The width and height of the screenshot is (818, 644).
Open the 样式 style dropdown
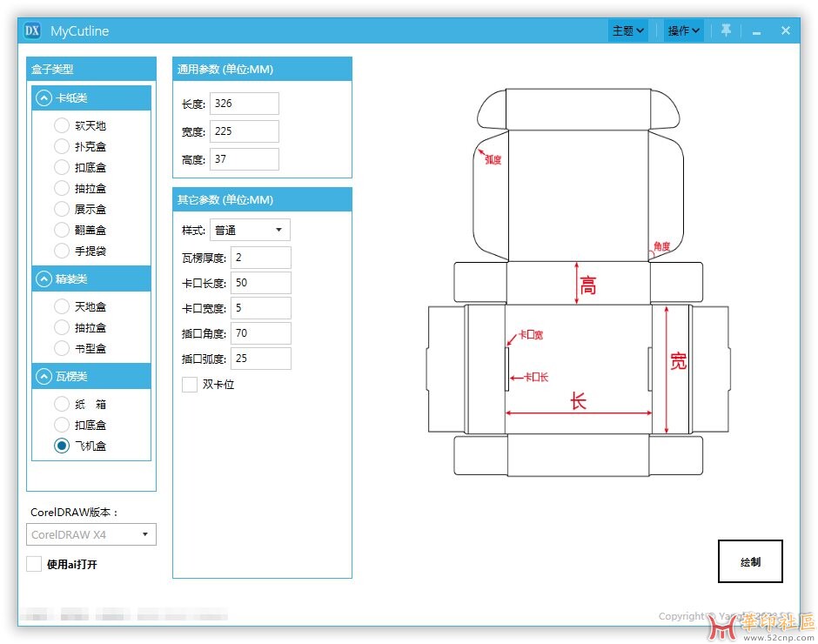250,231
